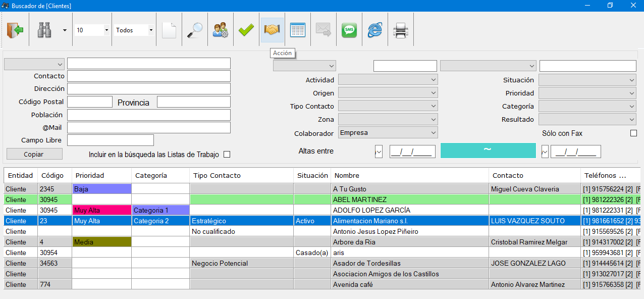This screenshot has height=299, width=644.
Task: Click the printer icon
Action: pos(401,30)
